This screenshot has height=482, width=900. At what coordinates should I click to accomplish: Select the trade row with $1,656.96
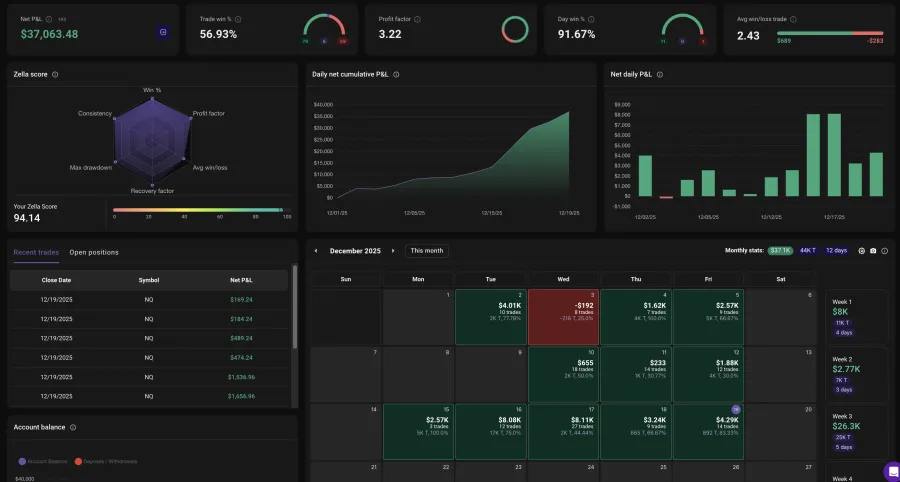[149, 397]
